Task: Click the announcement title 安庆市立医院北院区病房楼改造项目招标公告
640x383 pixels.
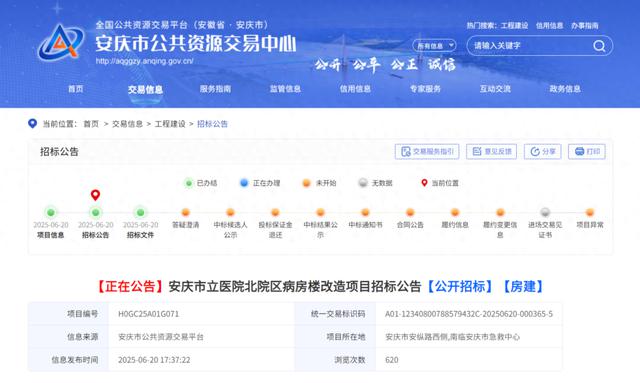Action: coord(295,286)
